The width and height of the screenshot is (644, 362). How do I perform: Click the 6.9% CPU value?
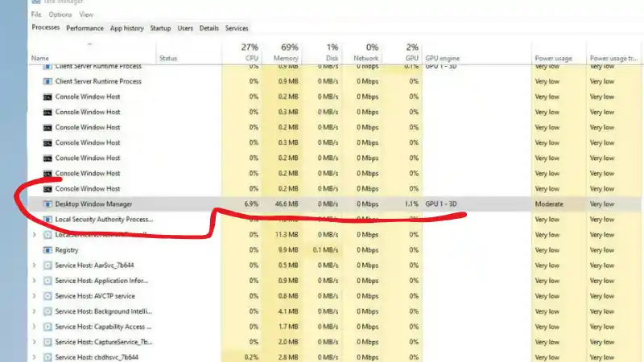(x=251, y=204)
